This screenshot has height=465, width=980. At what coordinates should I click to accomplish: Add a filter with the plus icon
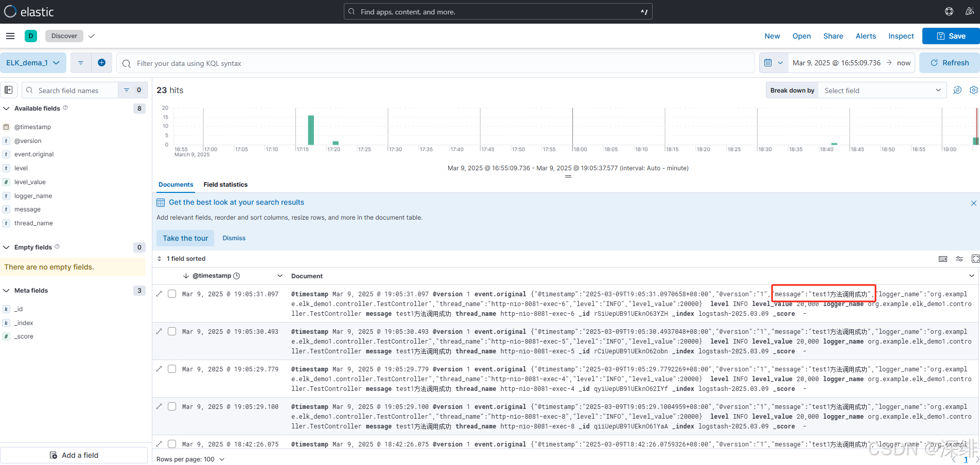(x=102, y=63)
